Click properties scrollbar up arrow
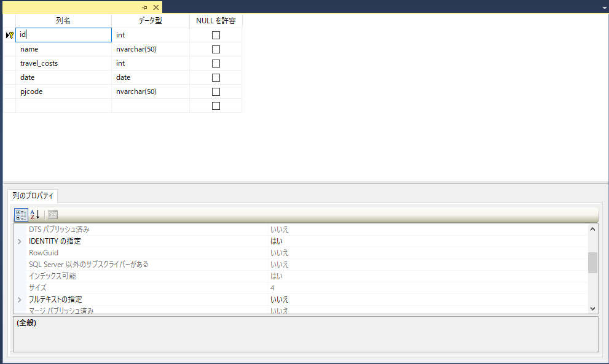This screenshot has height=364, width=609. [x=592, y=229]
